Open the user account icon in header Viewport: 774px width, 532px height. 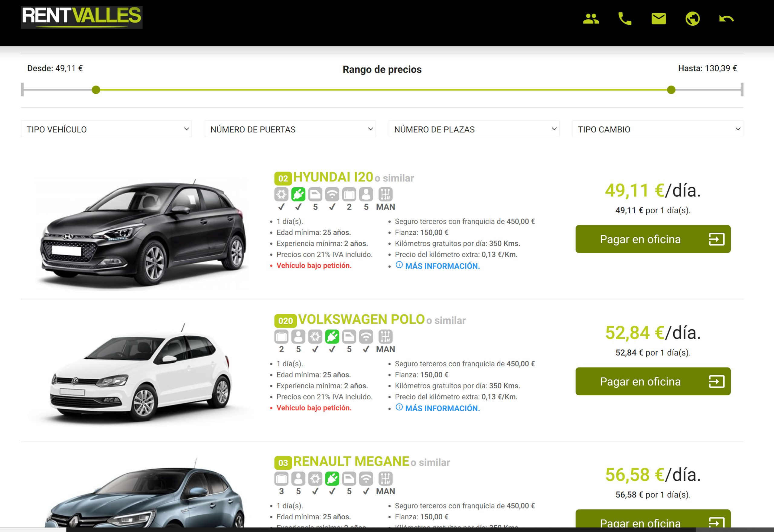point(591,19)
